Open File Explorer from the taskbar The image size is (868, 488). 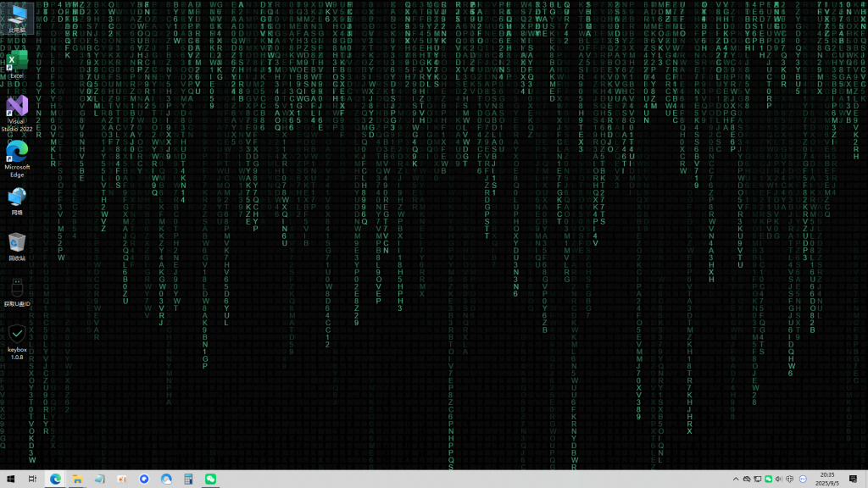tap(78, 480)
